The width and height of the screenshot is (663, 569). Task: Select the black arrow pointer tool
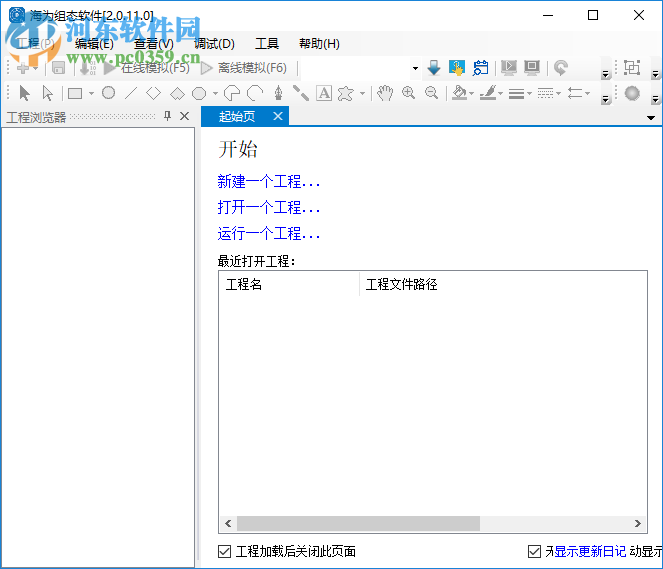pos(25,93)
